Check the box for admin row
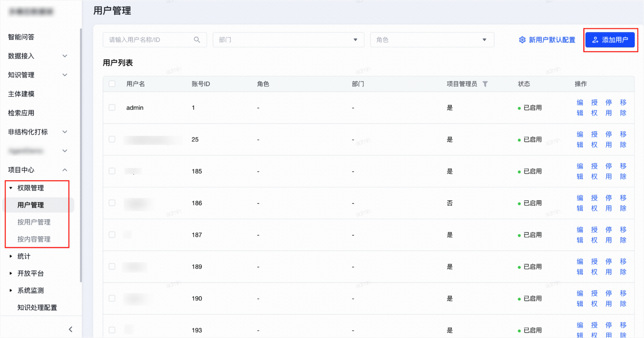Image resolution: width=644 pixels, height=338 pixels. click(112, 108)
